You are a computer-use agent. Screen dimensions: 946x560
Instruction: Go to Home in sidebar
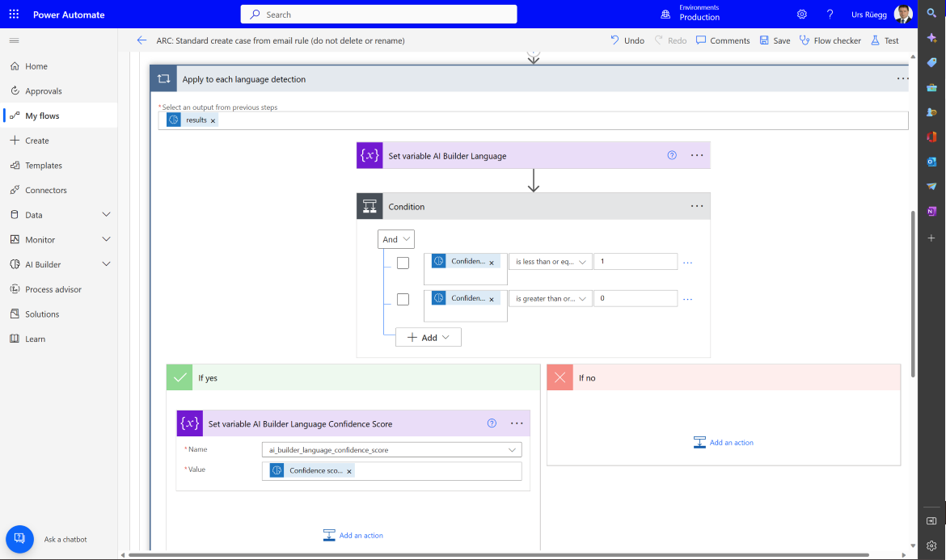58,66
